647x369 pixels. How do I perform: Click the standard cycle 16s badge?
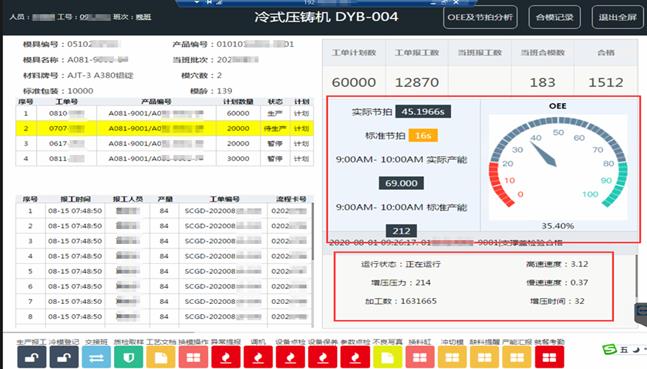pos(423,135)
